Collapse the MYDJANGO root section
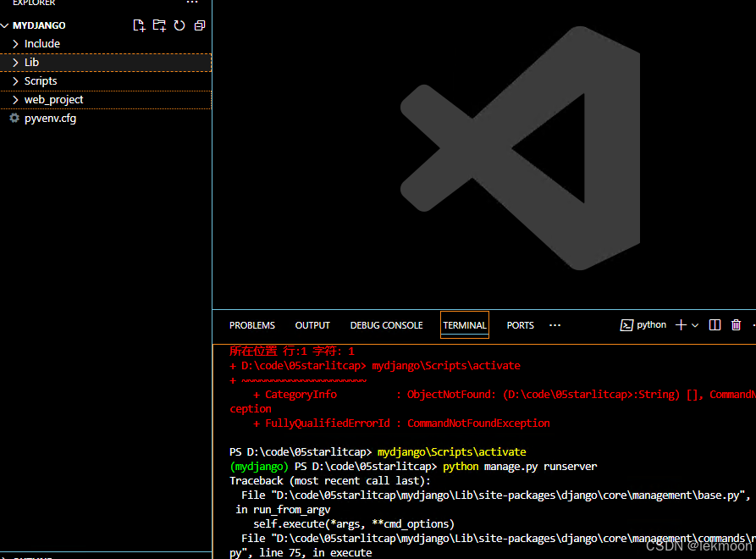Image resolution: width=756 pixels, height=559 pixels. click(x=5, y=25)
